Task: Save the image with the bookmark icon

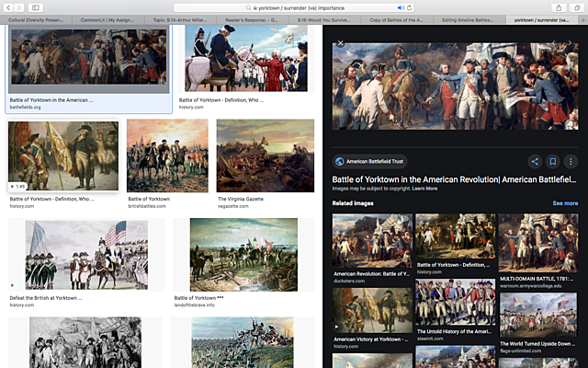Action: click(553, 162)
